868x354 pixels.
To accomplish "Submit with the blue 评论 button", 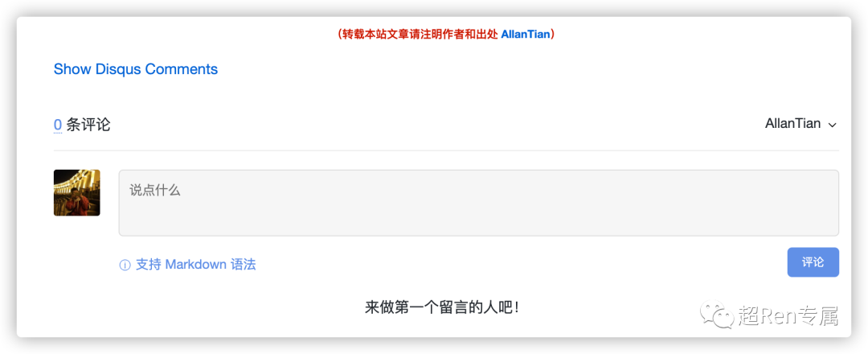I will (813, 262).
